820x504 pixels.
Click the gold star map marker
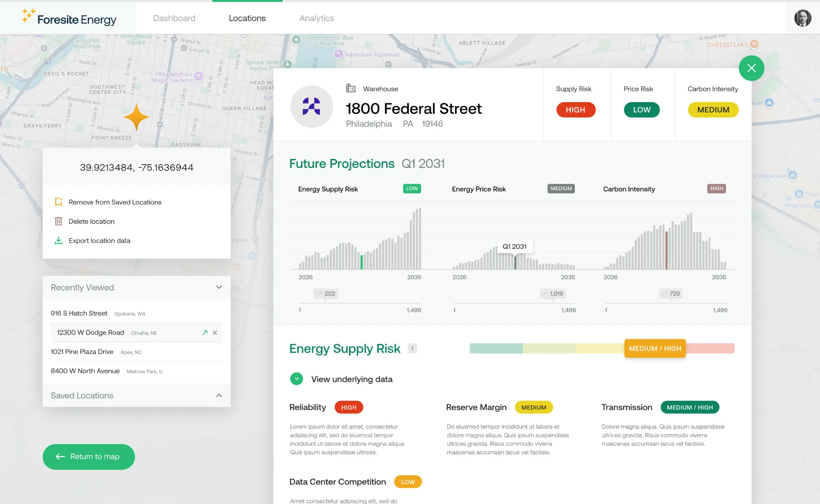136,117
